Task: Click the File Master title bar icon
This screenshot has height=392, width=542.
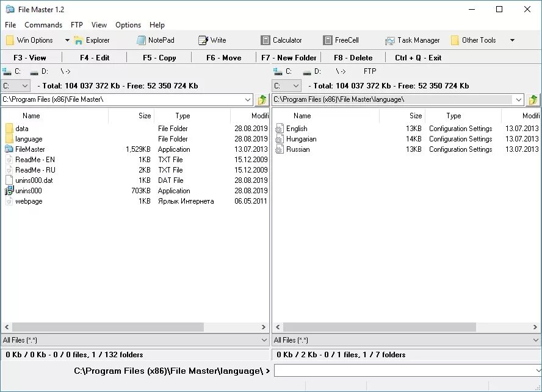Action: pos(10,9)
